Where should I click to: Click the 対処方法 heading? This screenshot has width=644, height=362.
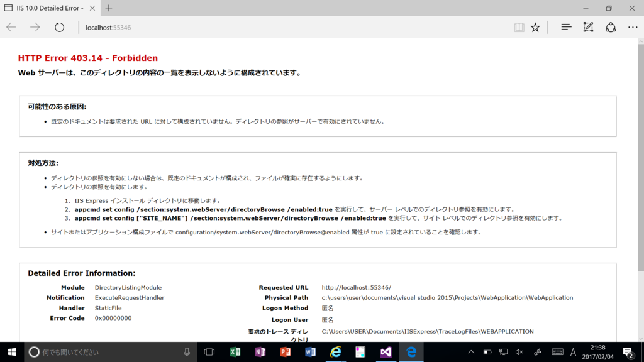43,163
